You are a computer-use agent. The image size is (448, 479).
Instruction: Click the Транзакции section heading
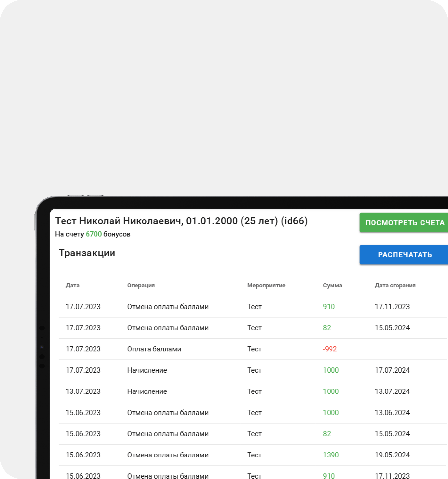[x=87, y=253]
